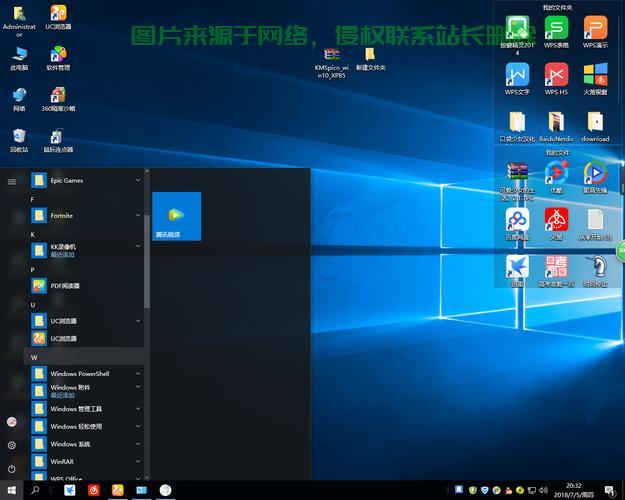Select the 新建文件夹 folder on the desktop
The height and width of the screenshot is (500, 625).
(370, 59)
